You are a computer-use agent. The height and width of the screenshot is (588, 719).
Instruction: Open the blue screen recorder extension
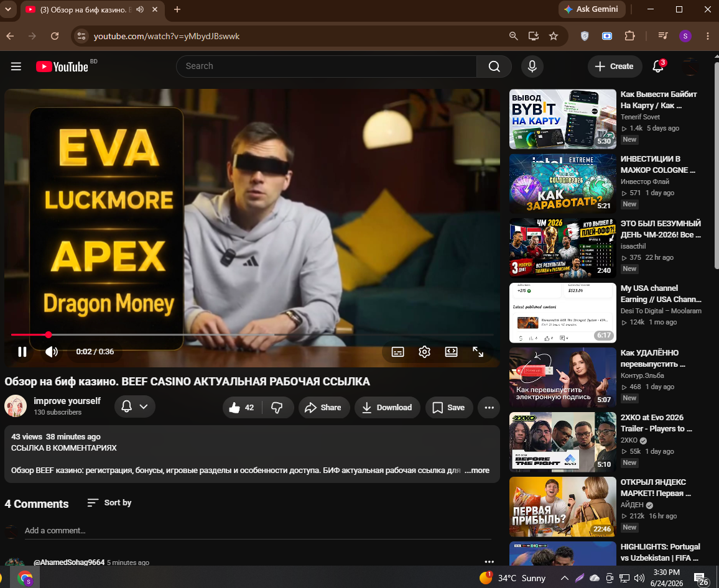tap(607, 36)
